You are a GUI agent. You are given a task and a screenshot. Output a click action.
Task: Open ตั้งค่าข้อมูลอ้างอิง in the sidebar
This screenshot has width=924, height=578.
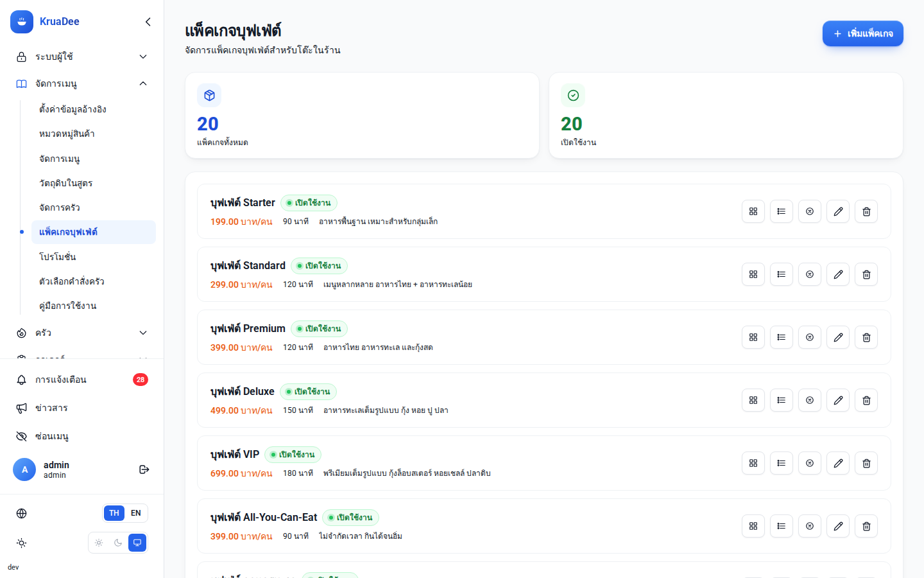coord(94,109)
